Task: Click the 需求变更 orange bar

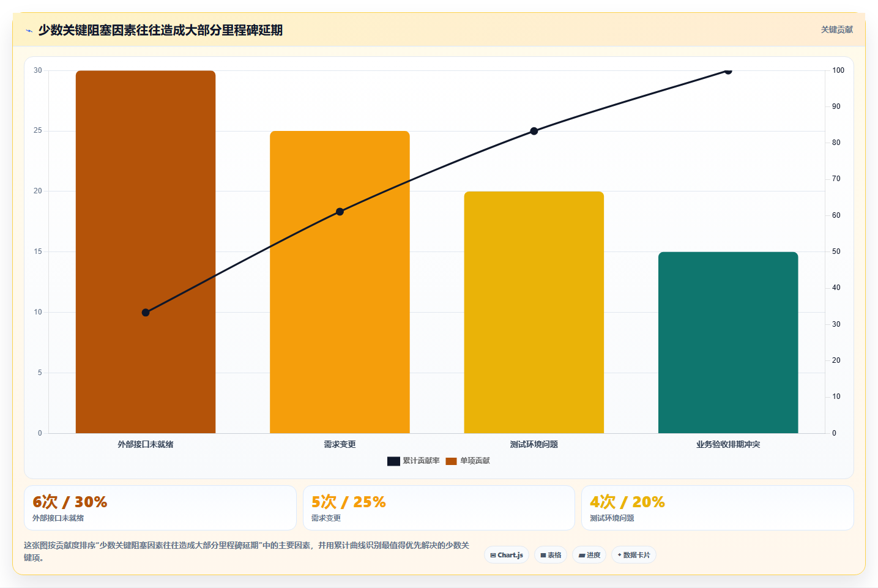Action: pyautogui.click(x=340, y=282)
